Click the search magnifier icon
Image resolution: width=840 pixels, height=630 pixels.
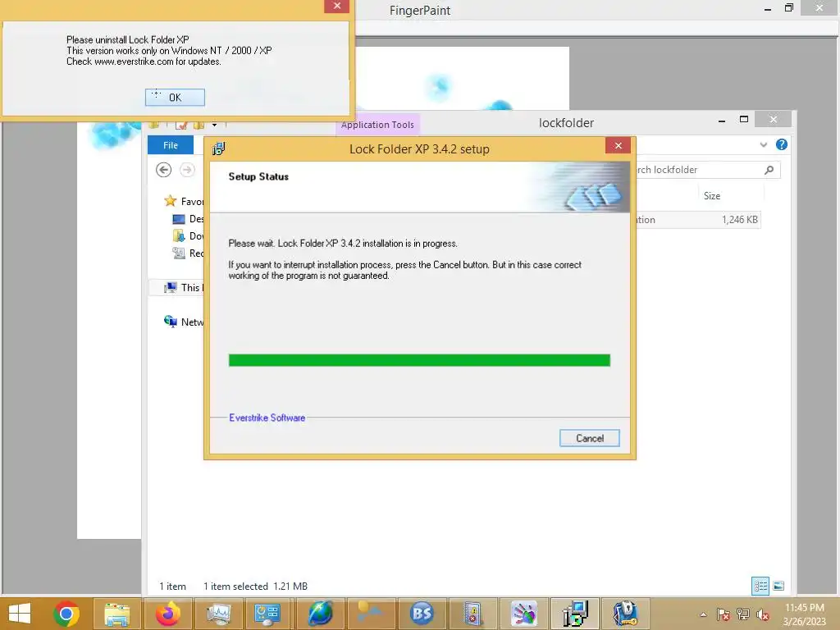(769, 170)
